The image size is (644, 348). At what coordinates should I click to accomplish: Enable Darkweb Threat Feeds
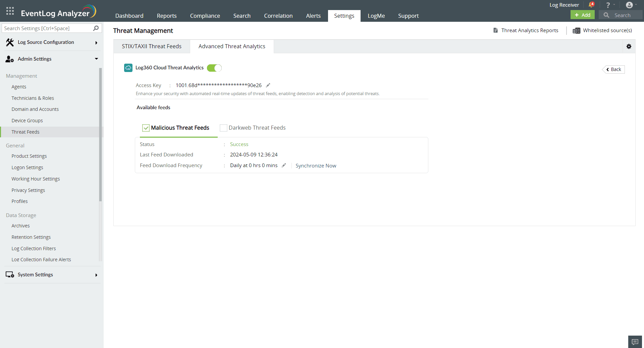point(223,128)
